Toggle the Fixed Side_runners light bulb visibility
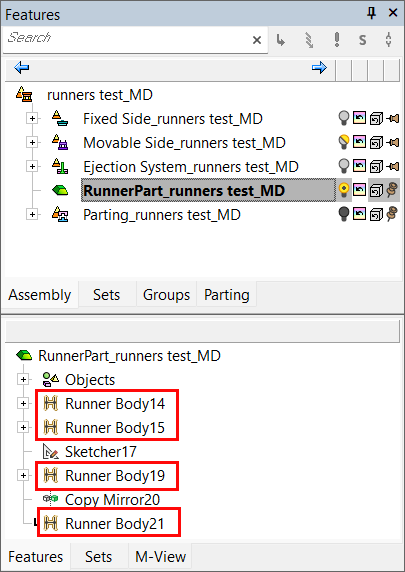 coord(343,118)
